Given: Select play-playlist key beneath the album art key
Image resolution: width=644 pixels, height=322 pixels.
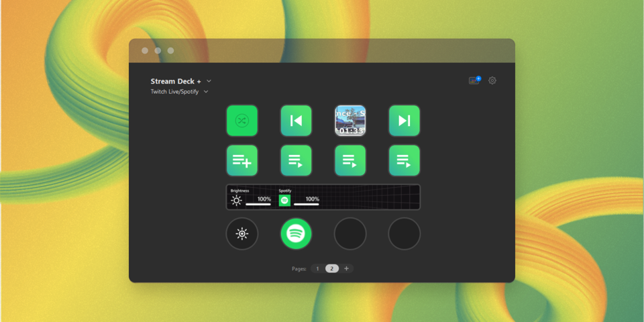Looking at the screenshot, I should pyautogui.click(x=350, y=160).
